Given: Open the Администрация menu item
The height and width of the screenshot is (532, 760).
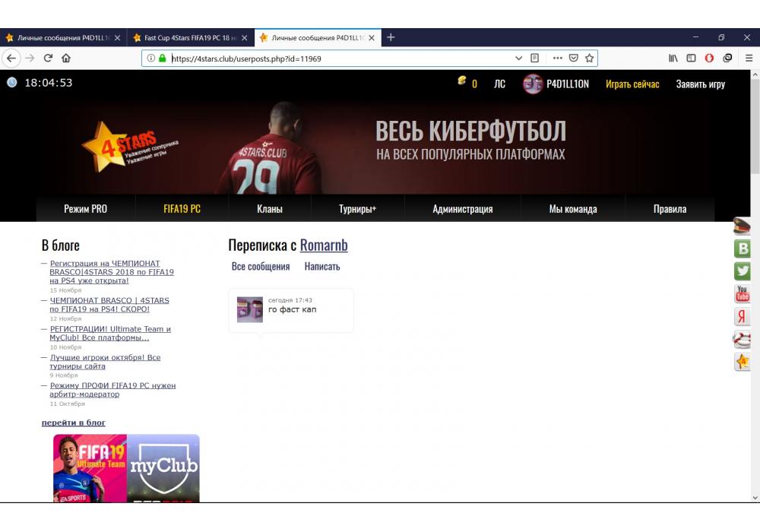Looking at the screenshot, I should [462, 209].
